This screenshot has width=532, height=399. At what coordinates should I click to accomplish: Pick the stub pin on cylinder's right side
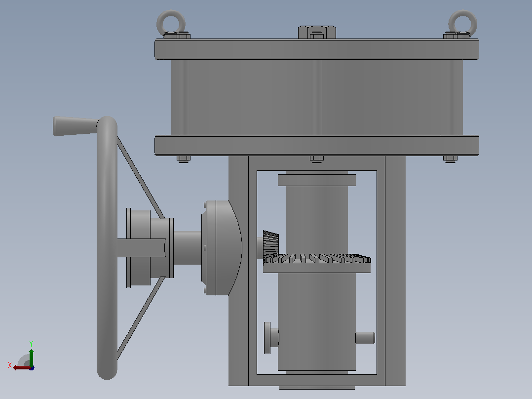pyautogui.click(x=365, y=338)
